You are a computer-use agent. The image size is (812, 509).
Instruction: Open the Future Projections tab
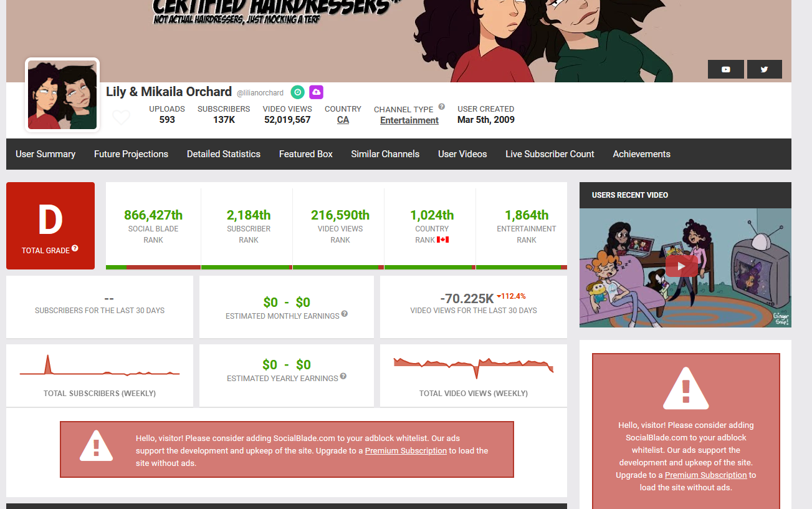coord(131,154)
